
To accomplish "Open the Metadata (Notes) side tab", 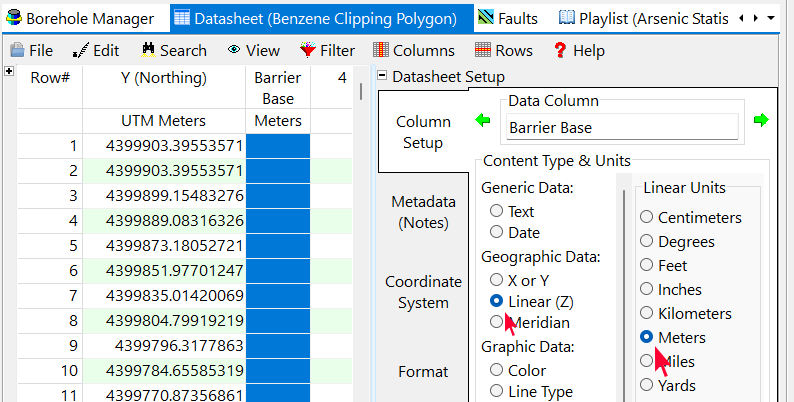I will pyautogui.click(x=424, y=211).
